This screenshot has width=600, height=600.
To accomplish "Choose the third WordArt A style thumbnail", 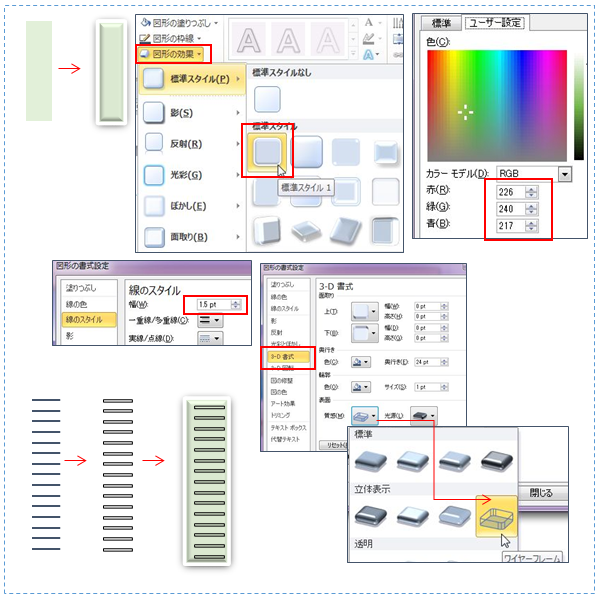I will 328,40.
